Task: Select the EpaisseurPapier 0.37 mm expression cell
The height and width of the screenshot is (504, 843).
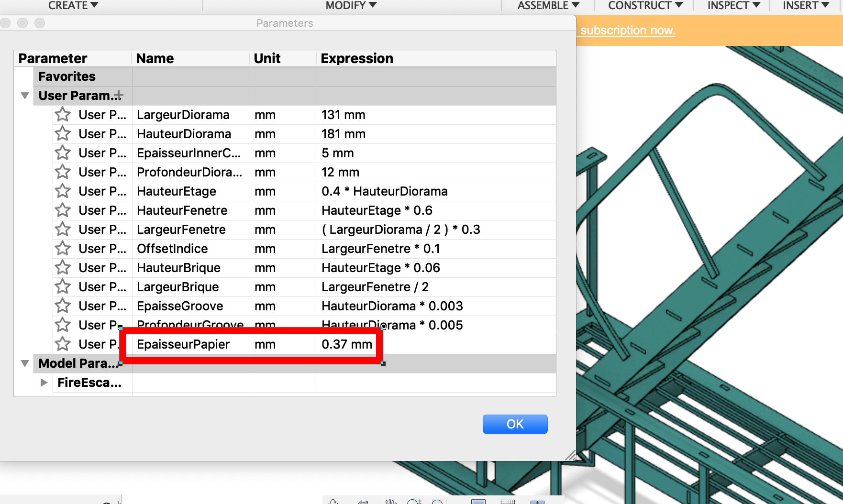Action: pos(347,344)
